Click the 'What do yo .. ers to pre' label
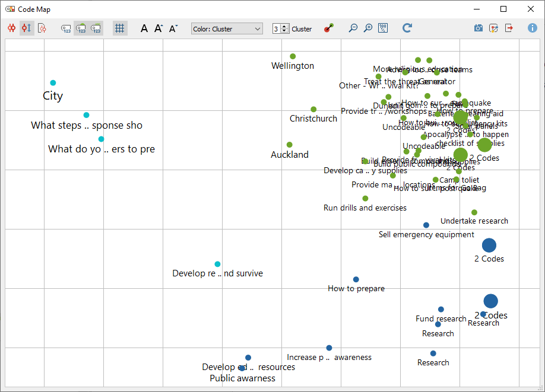The image size is (545, 392). point(102,149)
